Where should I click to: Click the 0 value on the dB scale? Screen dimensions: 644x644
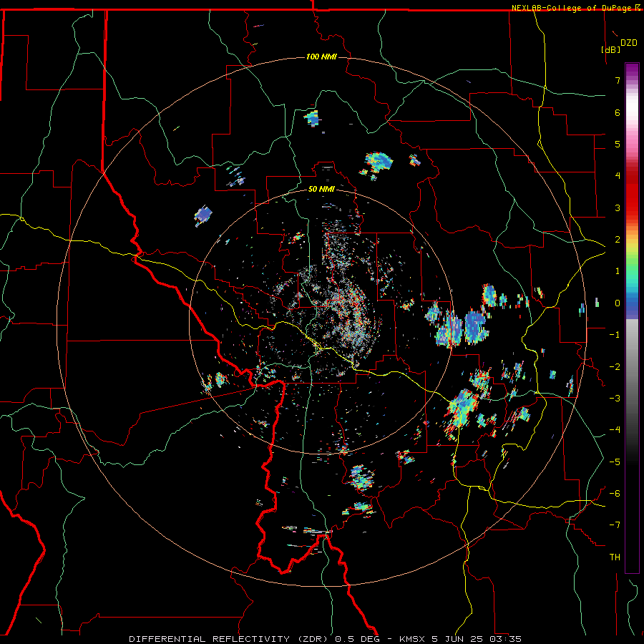click(618, 303)
